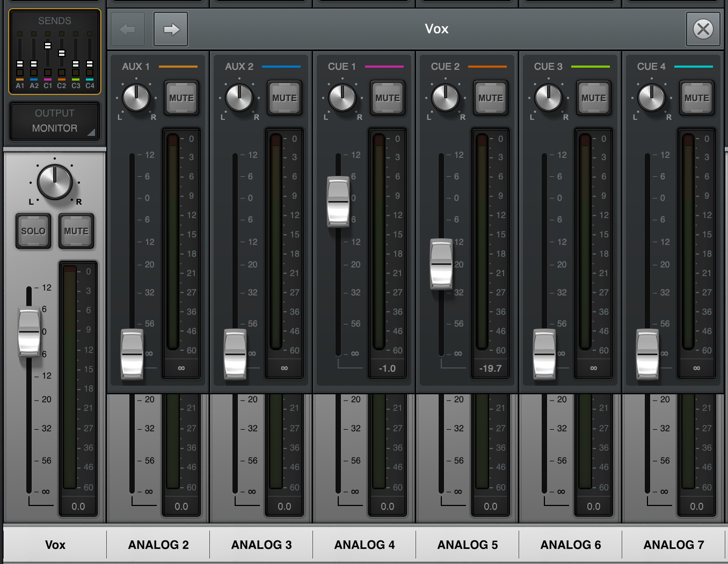
Task: Click the CUE 1 pan knob
Action: 343,97
